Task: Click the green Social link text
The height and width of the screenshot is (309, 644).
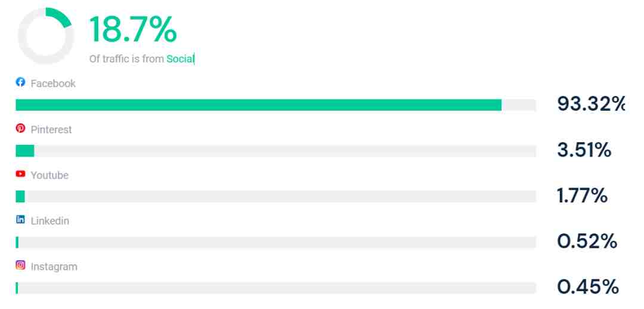Action: click(x=180, y=59)
